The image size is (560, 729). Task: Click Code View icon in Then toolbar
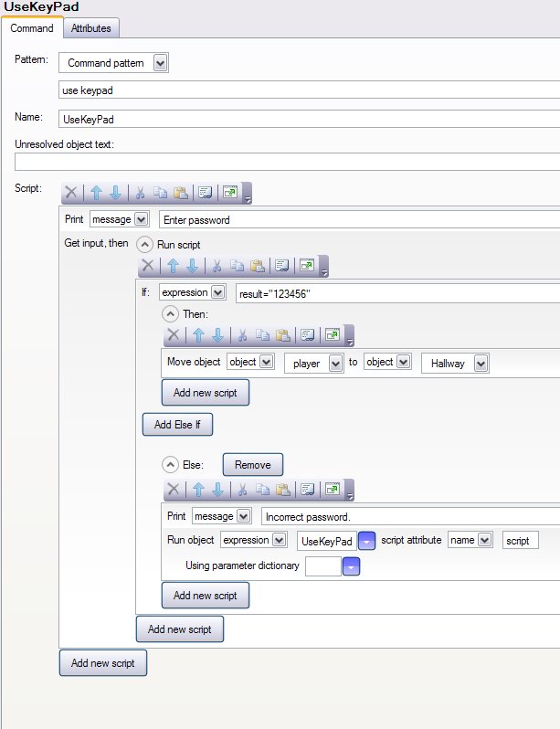[308, 335]
